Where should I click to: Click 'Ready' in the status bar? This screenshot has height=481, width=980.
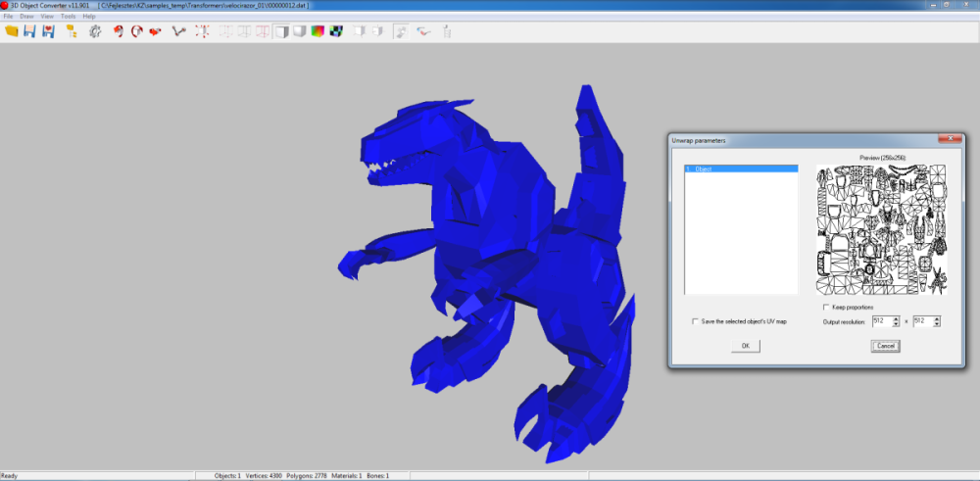[x=9, y=476]
